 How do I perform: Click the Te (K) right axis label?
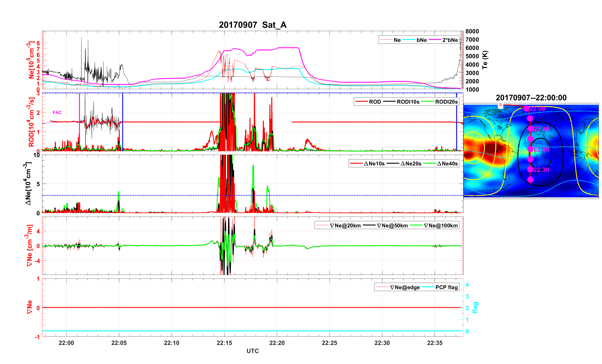485,60
